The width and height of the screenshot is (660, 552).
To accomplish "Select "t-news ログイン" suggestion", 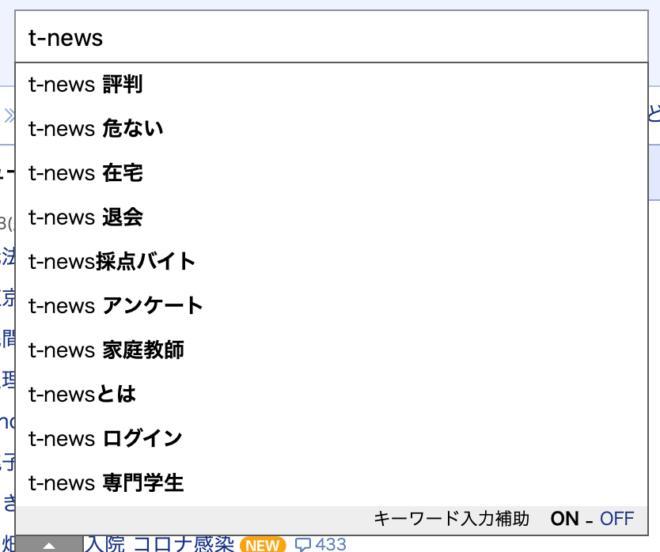I will click(105, 438).
